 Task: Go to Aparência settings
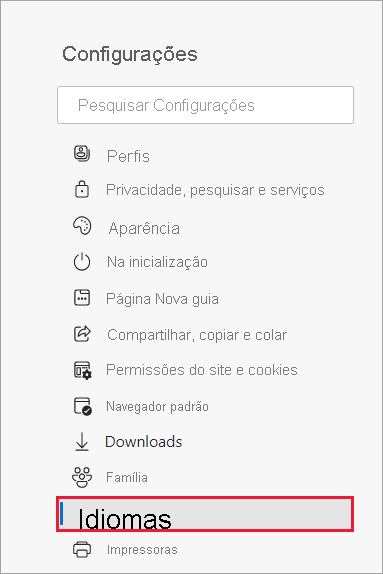(144, 228)
